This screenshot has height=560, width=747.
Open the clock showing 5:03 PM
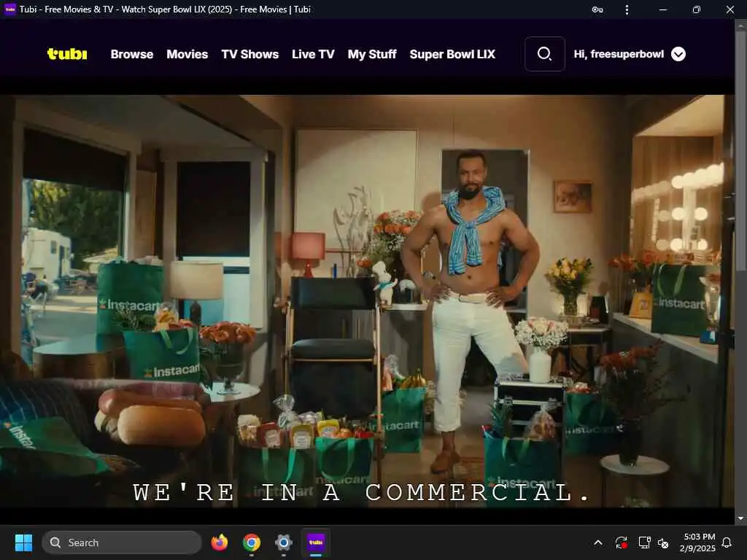(x=698, y=542)
